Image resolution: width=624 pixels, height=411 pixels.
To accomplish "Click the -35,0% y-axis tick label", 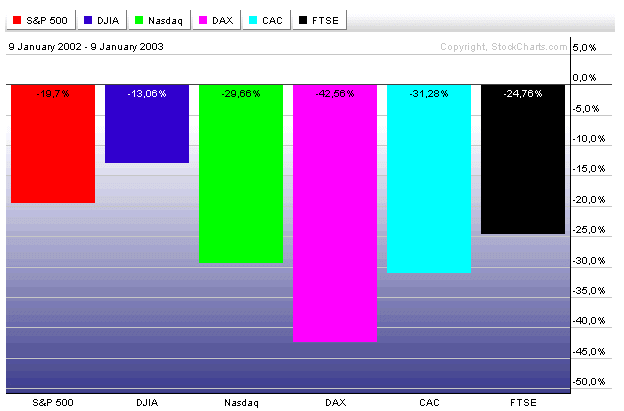I will tap(589, 290).
